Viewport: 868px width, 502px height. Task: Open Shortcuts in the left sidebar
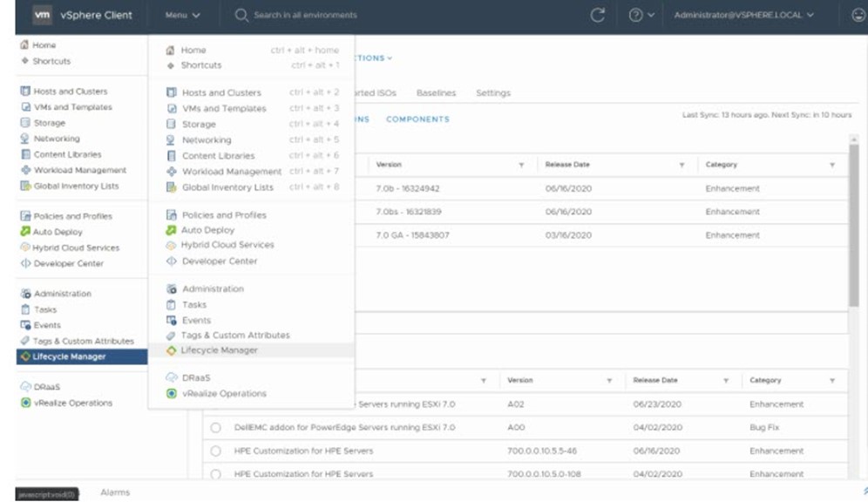[51, 61]
